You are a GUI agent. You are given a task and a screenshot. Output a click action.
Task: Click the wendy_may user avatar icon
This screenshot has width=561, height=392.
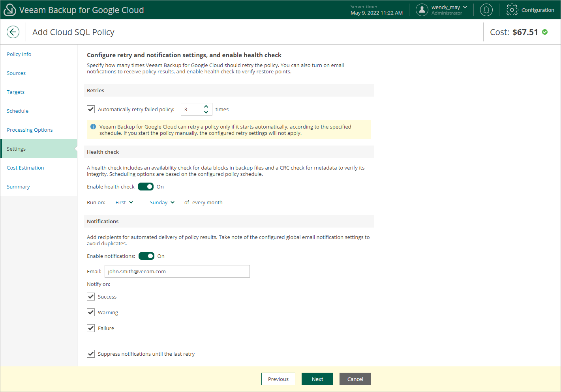tap(422, 10)
